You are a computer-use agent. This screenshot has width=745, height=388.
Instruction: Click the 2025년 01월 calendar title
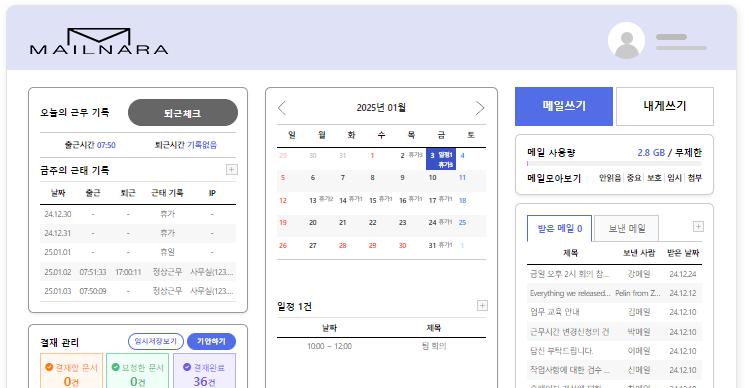click(381, 108)
